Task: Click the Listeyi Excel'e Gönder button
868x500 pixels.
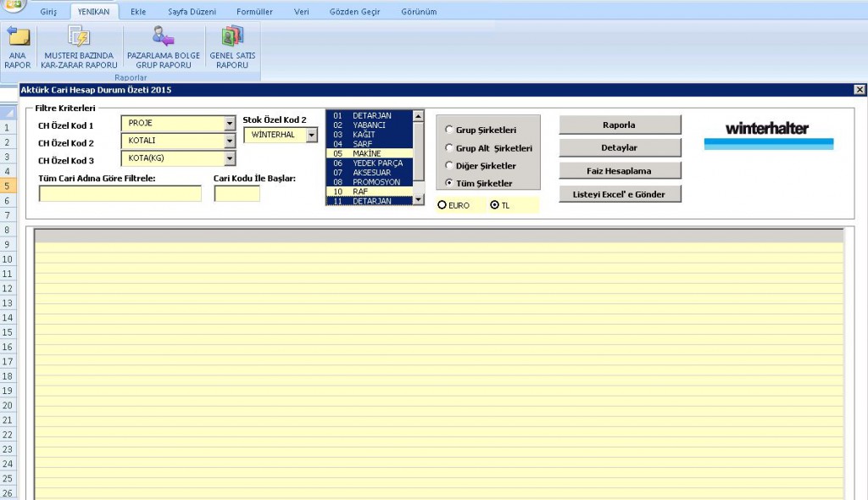Action: click(x=620, y=194)
